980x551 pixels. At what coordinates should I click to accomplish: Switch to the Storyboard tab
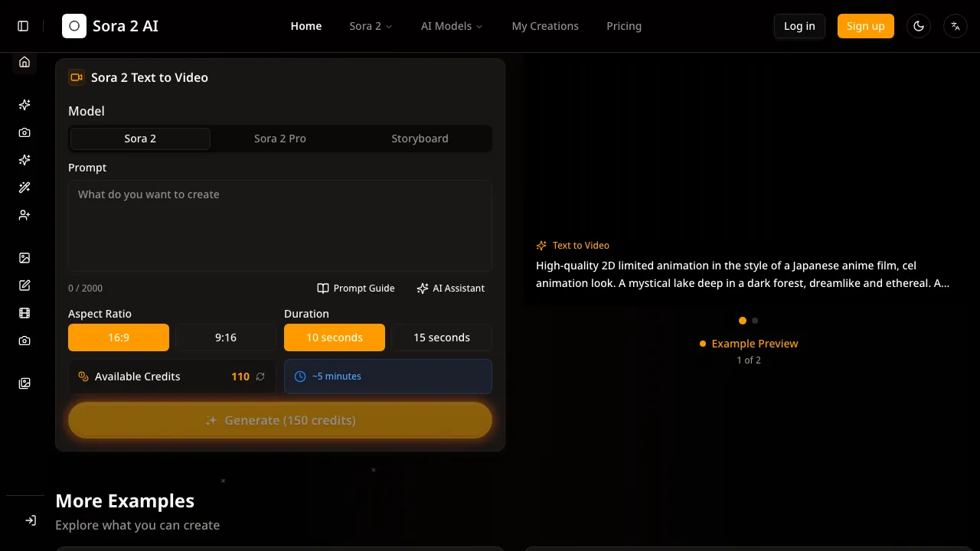420,139
